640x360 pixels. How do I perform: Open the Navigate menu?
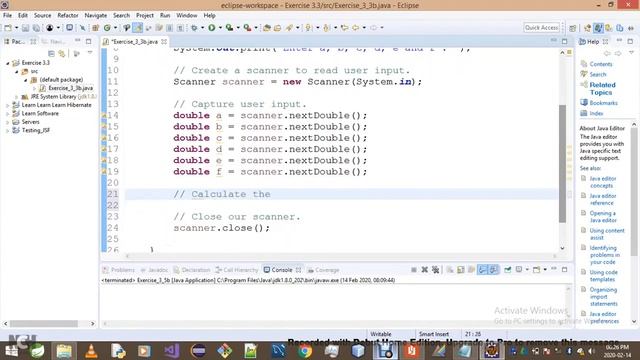96,16
